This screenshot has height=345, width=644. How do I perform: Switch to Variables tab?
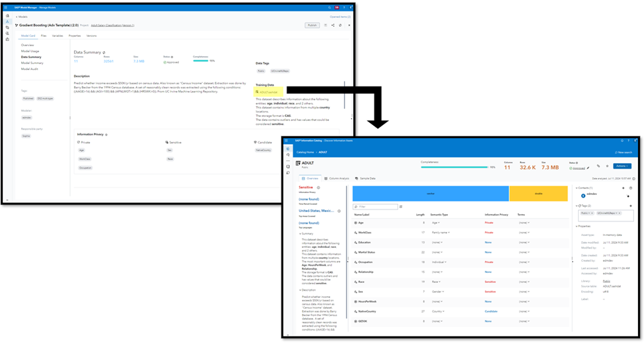[x=57, y=36]
